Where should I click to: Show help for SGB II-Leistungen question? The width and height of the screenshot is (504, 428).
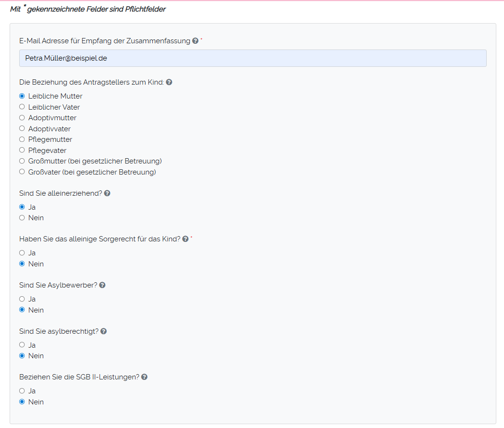tap(144, 377)
